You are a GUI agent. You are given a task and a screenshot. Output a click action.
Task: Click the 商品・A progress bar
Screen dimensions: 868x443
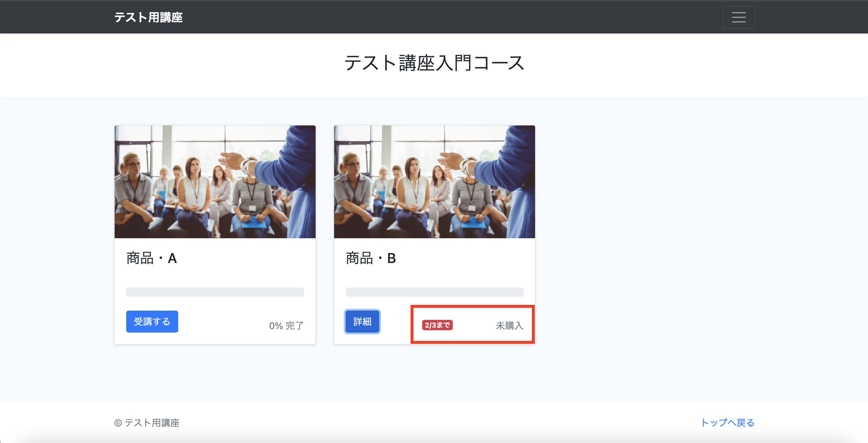(215, 292)
